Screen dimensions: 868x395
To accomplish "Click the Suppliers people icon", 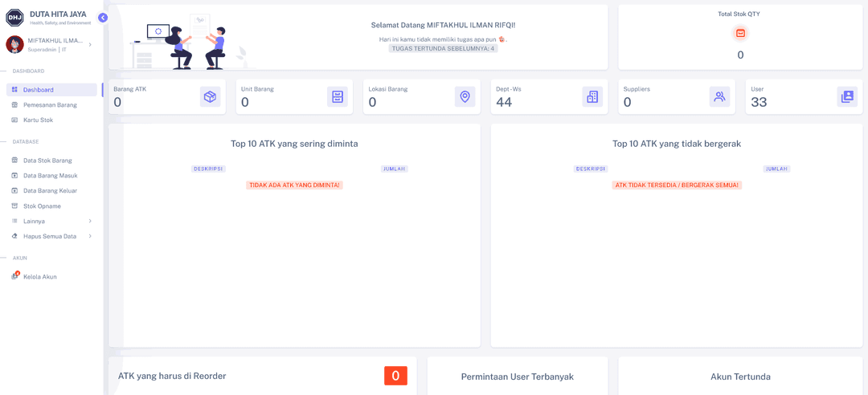I will pos(719,97).
